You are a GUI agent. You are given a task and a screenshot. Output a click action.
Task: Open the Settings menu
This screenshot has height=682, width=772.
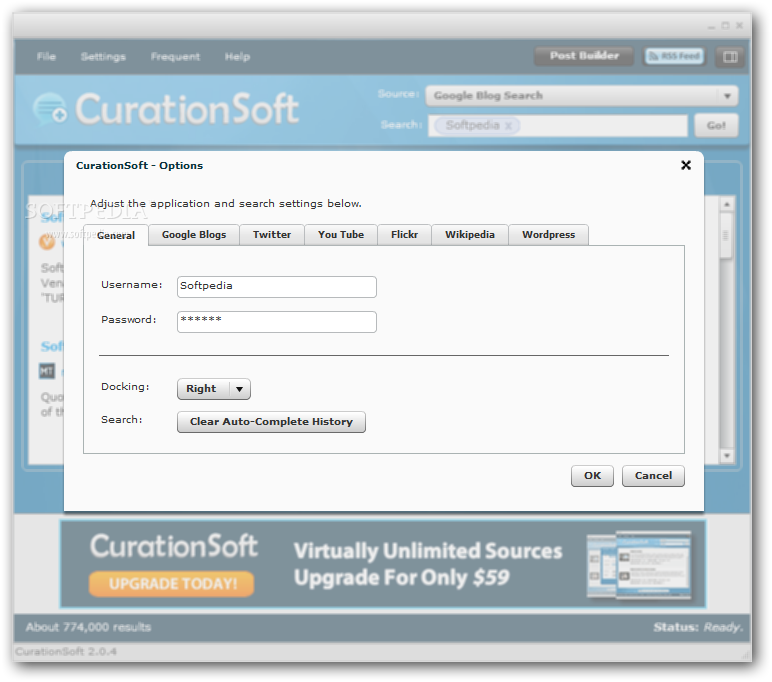pyautogui.click(x=103, y=57)
